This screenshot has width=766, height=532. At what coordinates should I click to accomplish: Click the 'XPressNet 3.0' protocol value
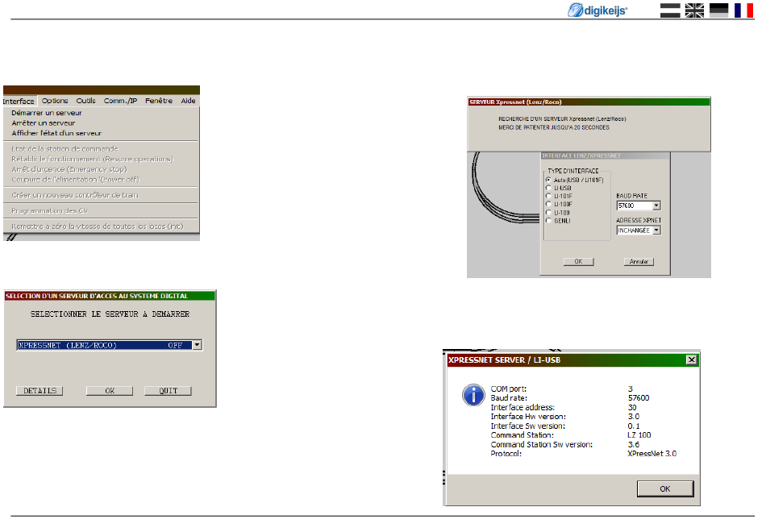pos(652,454)
